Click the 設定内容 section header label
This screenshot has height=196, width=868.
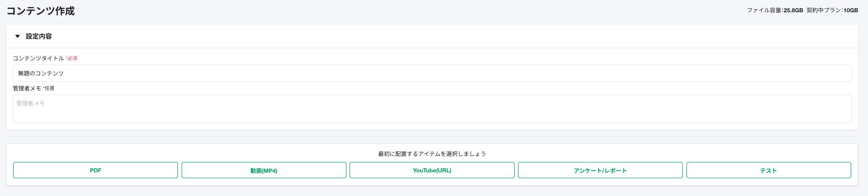(x=39, y=36)
